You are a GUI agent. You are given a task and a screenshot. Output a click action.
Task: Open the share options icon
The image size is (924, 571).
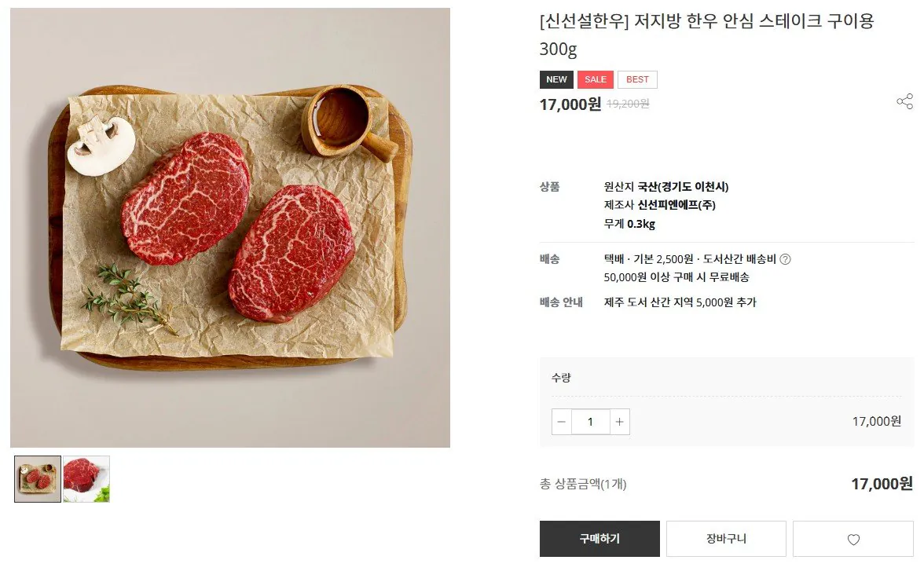click(x=905, y=102)
